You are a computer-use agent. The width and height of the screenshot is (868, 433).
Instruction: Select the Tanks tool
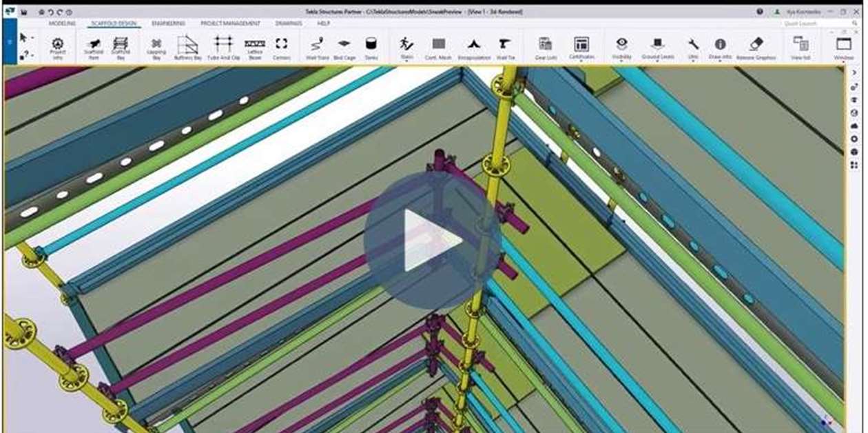point(371,48)
